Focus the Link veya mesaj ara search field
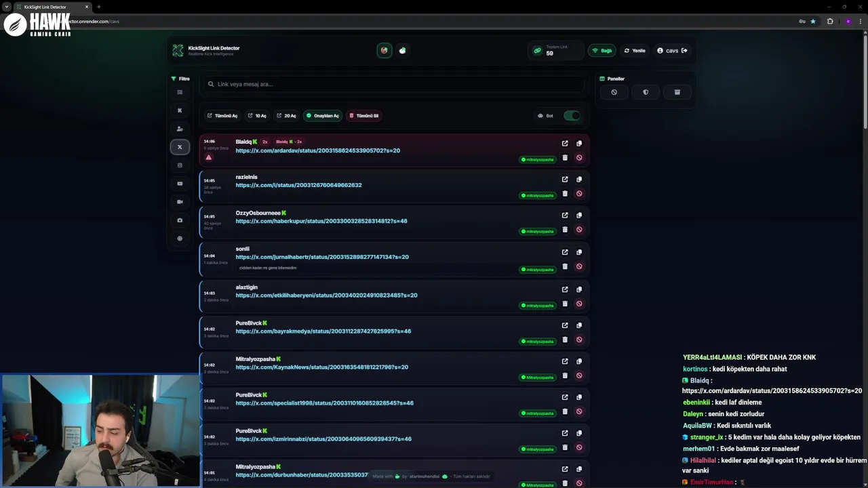The image size is (868, 488). (394, 84)
